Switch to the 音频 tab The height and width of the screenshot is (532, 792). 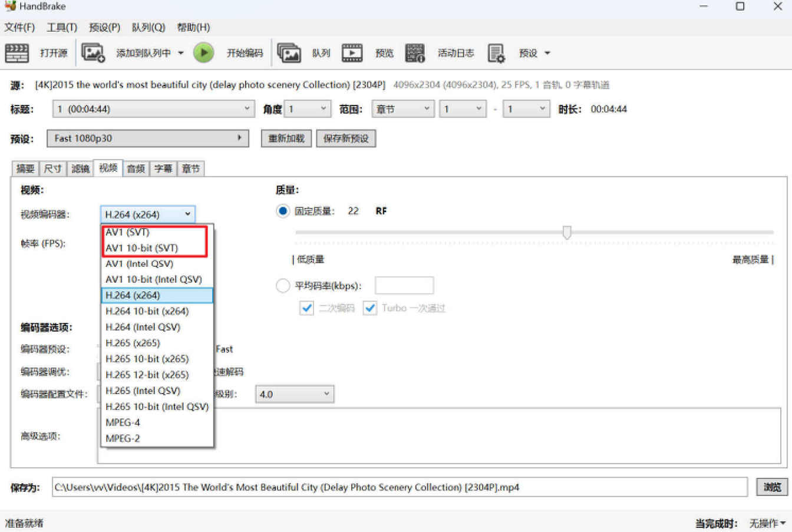point(136,168)
